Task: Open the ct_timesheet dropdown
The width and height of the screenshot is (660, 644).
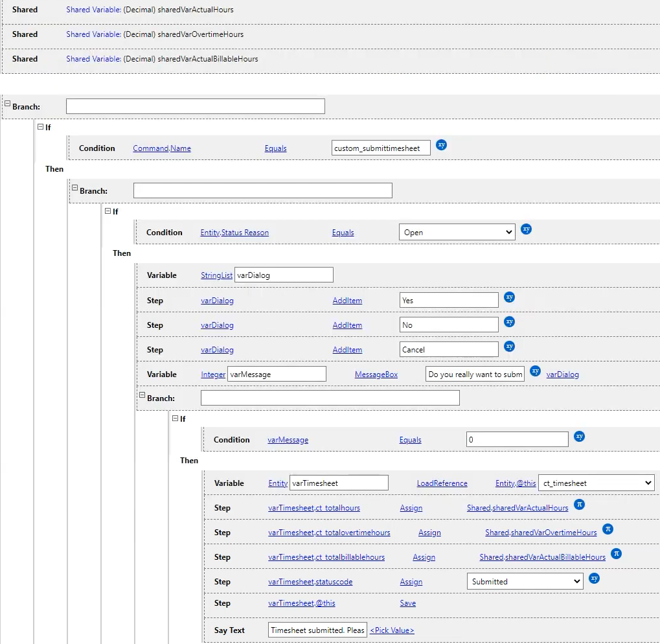Action: (x=597, y=483)
